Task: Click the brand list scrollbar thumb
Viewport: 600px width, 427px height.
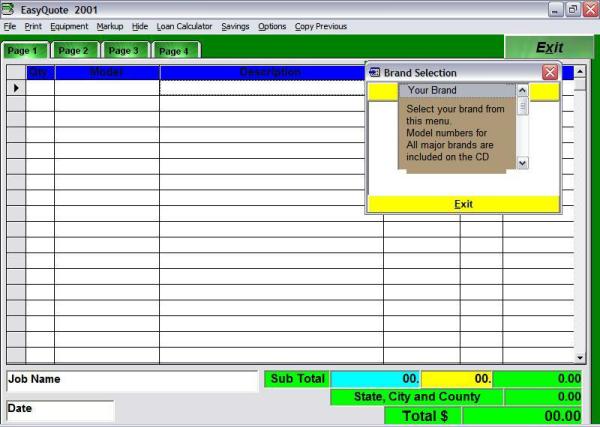Action: [522, 106]
